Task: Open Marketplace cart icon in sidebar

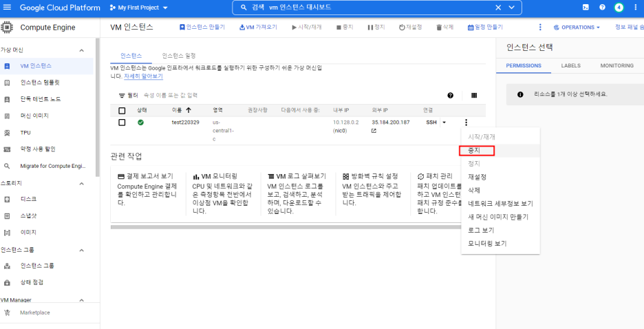Action: (7, 312)
